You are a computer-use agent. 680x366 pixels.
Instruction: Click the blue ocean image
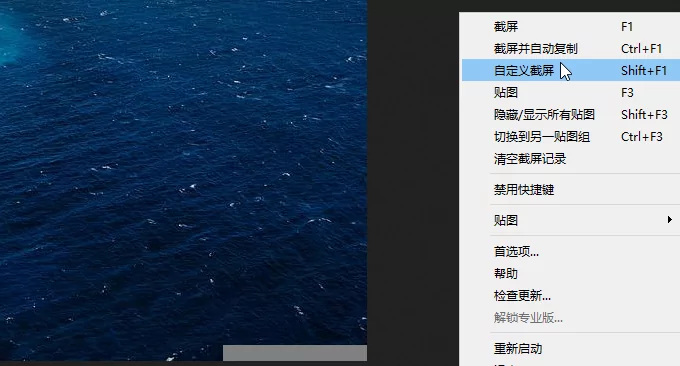(x=183, y=173)
